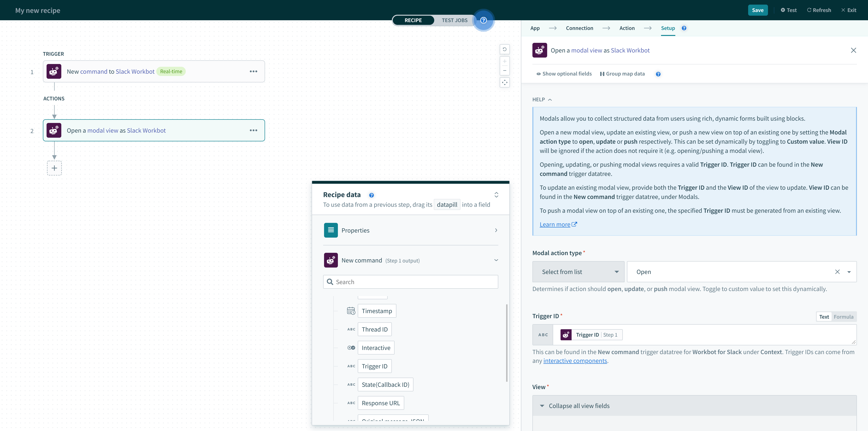Image resolution: width=868 pixels, height=431 pixels.
Task: Click the Slack Workbot trigger icon
Action: click(54, 71)
